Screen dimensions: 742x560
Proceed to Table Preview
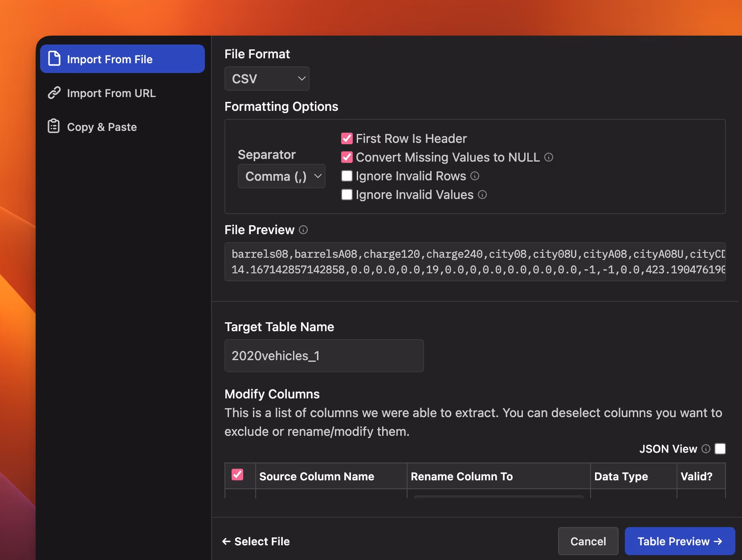(680, 541)
